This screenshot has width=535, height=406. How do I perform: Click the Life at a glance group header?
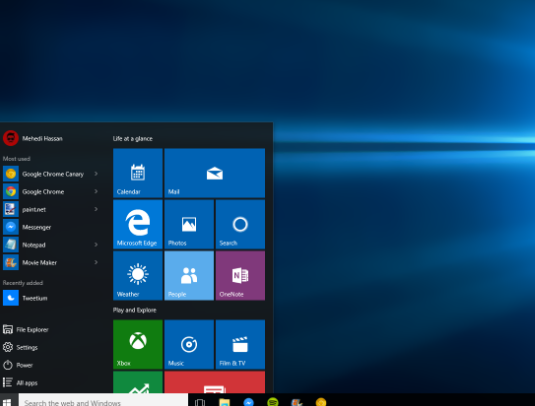(x=133, y=139)
